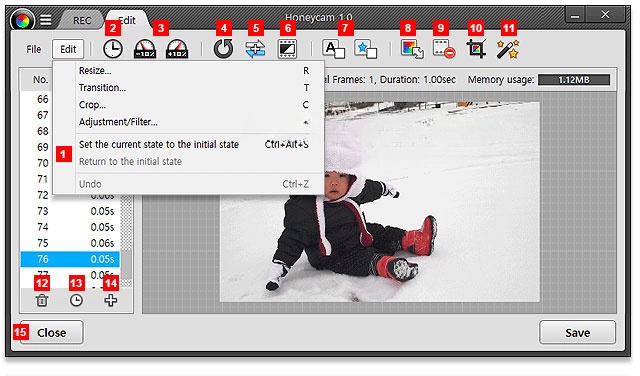Screen dimensions: 640x376
Task: Click the Honeycam color wheel logo
Action: [22, 20]
